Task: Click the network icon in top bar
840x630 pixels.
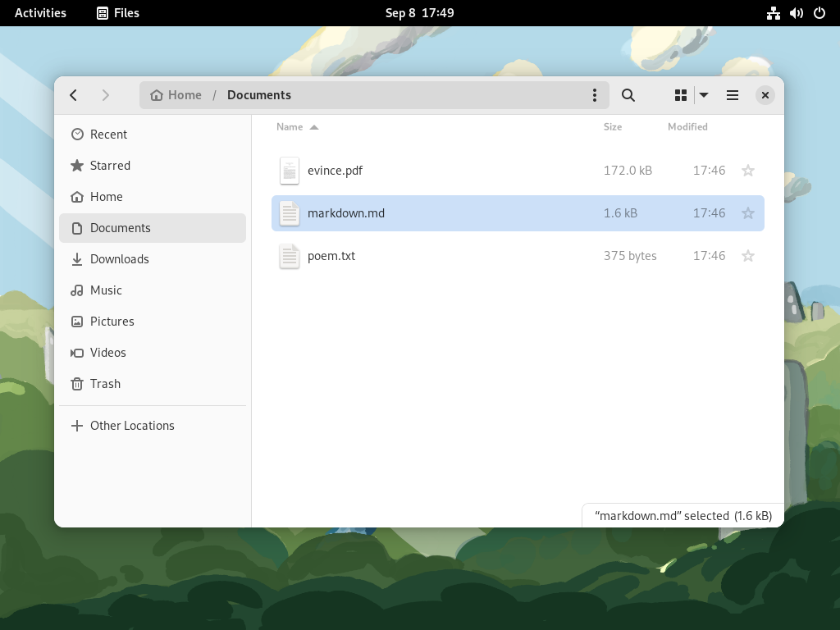Action: click(x=773, y=13)
